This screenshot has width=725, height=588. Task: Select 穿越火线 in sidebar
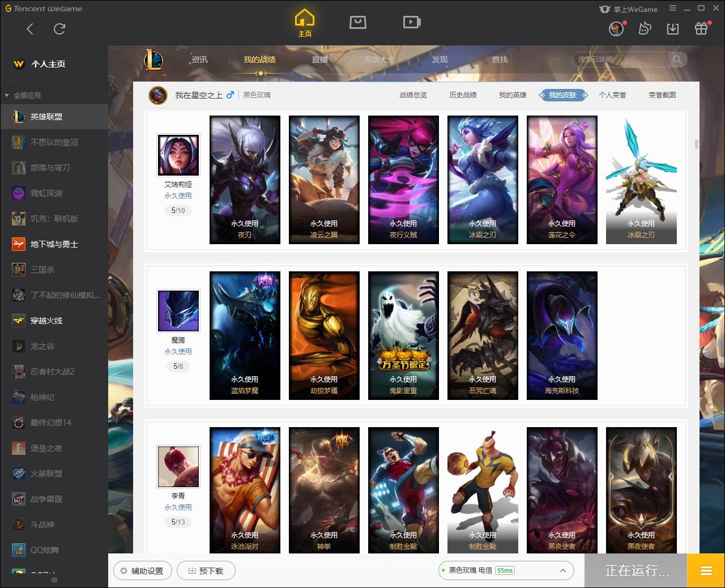pos(54,321)
